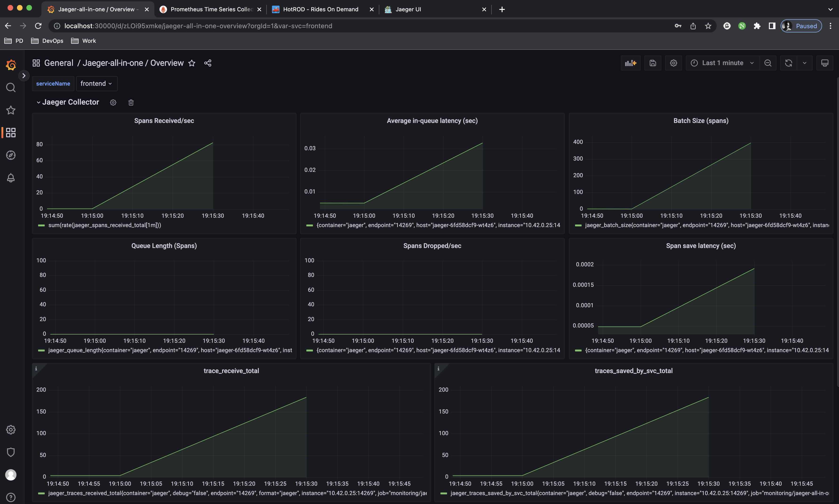Refresh the dashboard with the refresh icon

click(x=788, y=63)
